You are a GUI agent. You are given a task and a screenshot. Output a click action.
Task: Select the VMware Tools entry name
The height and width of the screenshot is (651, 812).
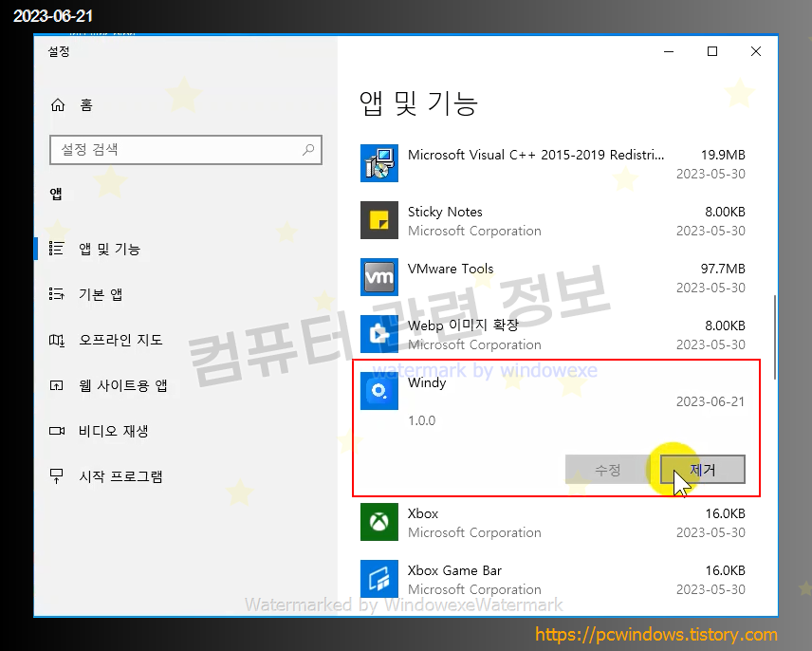click(x=451, y=269)
